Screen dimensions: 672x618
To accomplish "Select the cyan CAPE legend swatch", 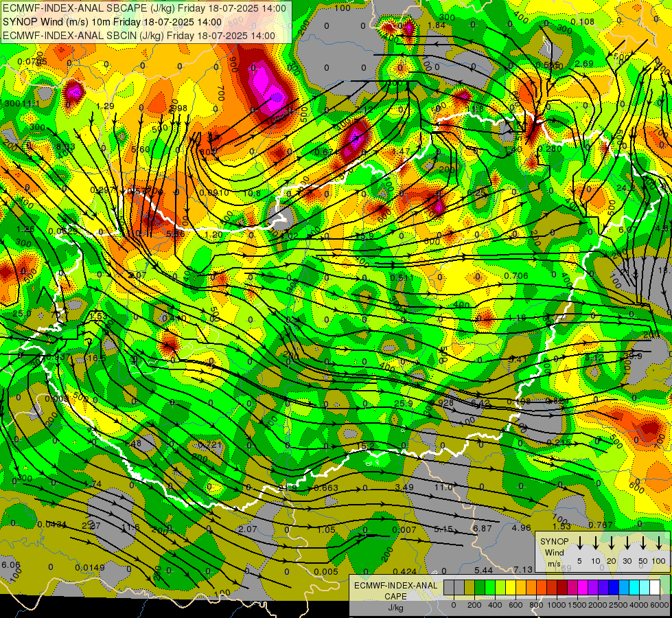I will tap(634, 587).
